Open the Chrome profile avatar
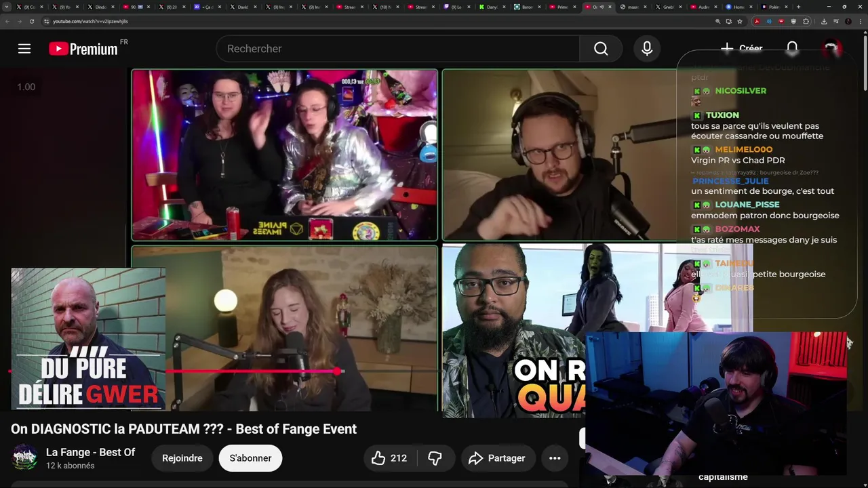The height and width of the screenshot is (488, 868). tap(848, 22)
